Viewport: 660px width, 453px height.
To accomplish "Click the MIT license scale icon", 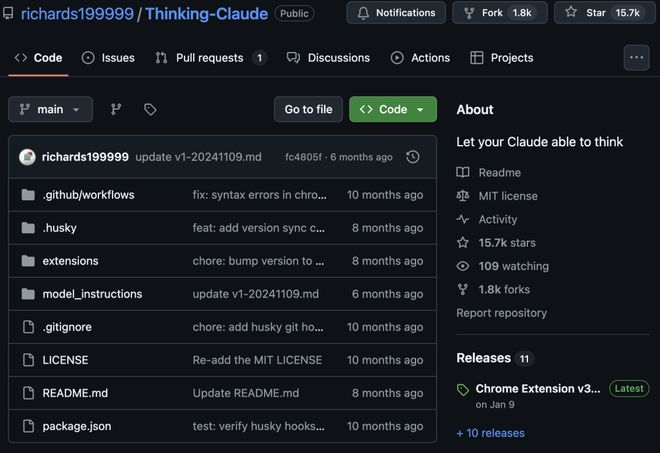I will [x=463, y=196].
